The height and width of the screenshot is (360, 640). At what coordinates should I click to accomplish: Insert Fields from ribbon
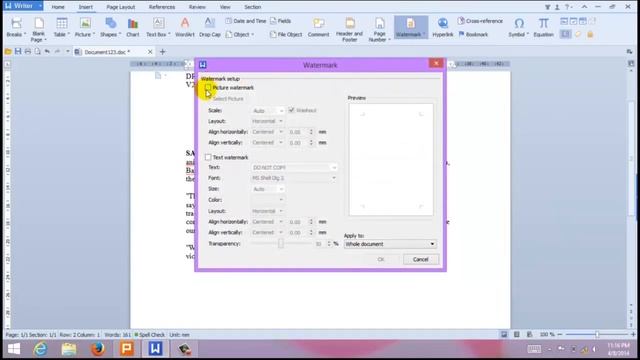click(x=281, y=21)
